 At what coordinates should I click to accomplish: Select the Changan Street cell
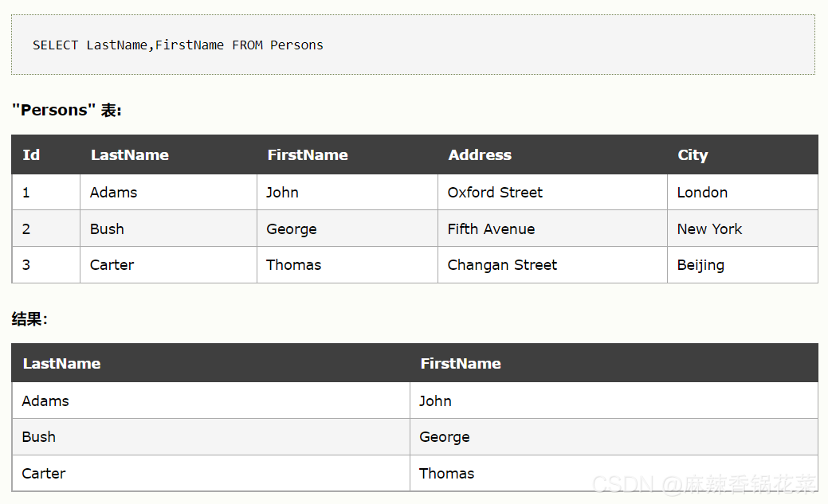tap(552, 265)
